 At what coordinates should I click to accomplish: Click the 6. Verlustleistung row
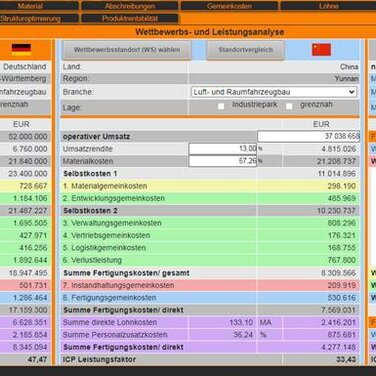210,260
